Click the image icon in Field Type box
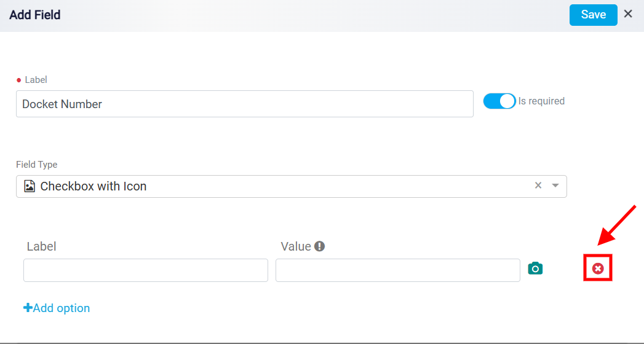Viewport: 644px width, 344px height. (x=30, y=186)
